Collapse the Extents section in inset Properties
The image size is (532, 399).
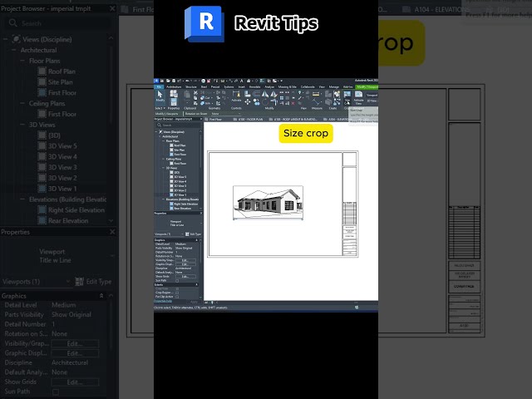[197, 284]
